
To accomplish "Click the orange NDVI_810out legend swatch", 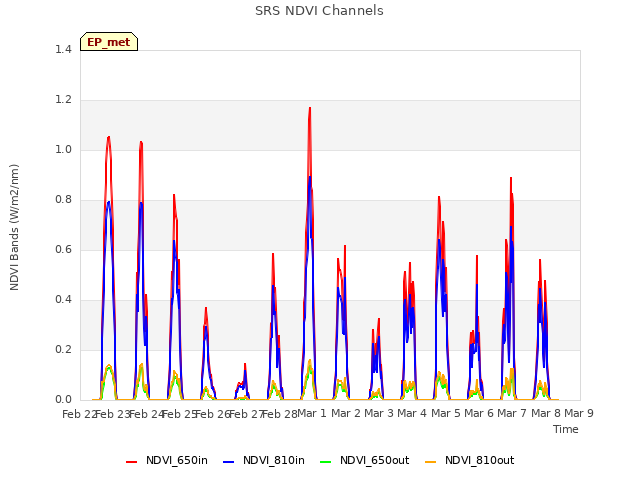I will pos(430,462).
